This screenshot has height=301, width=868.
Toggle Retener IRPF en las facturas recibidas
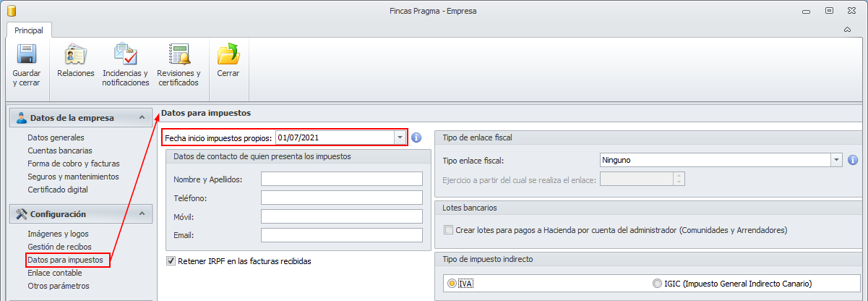tap(171, 261)
